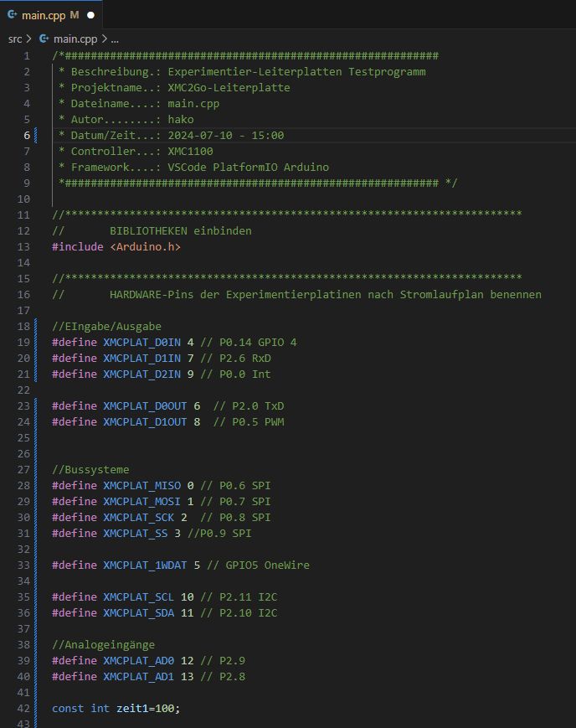This screenshot has height=728, width=576.
Task: Click the M git status badge on tab
Action: coord(75,15)
